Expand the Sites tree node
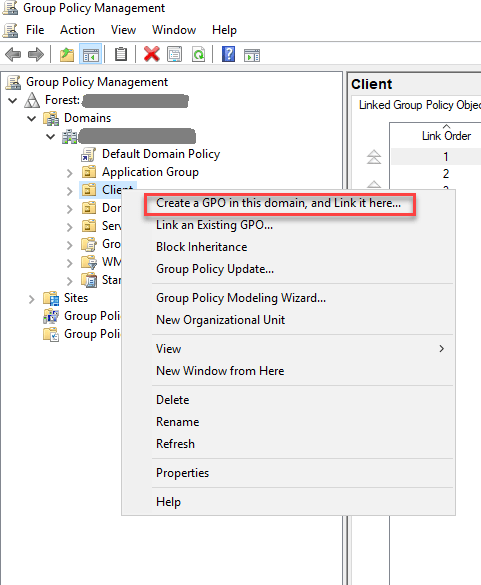Viewport: 481px width, 585px height. (32, 299)
